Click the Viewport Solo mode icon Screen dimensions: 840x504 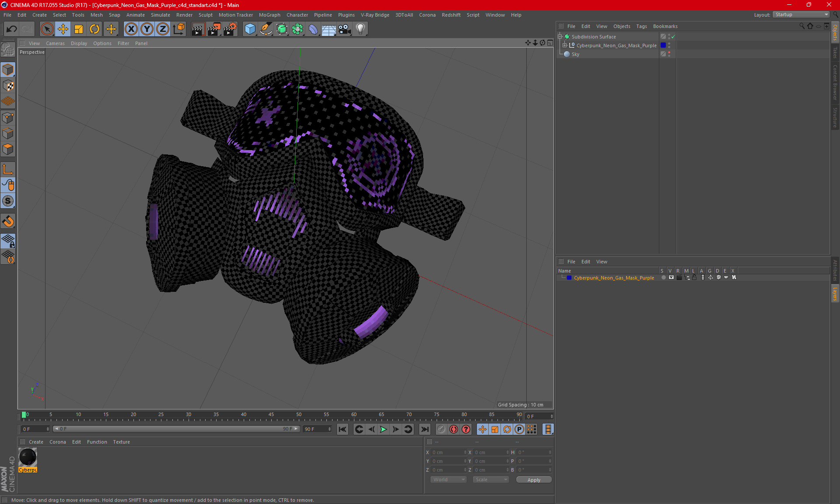(8, 201)
